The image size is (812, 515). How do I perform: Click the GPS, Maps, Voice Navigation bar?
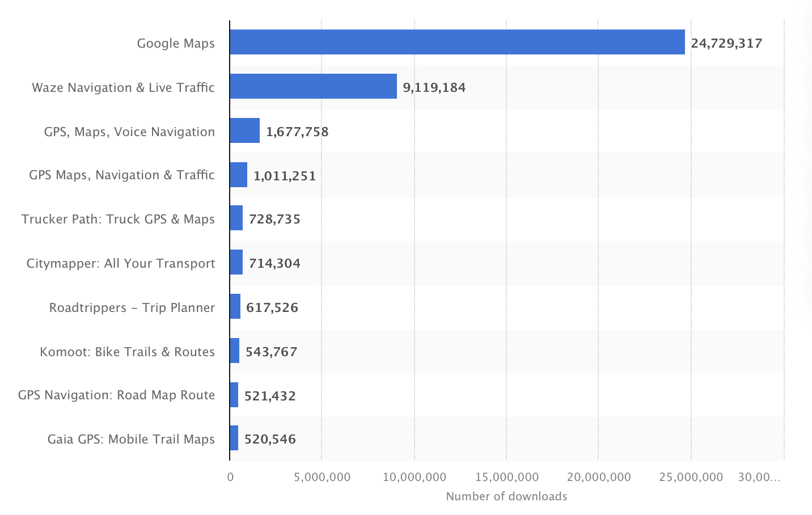point(245,130)
